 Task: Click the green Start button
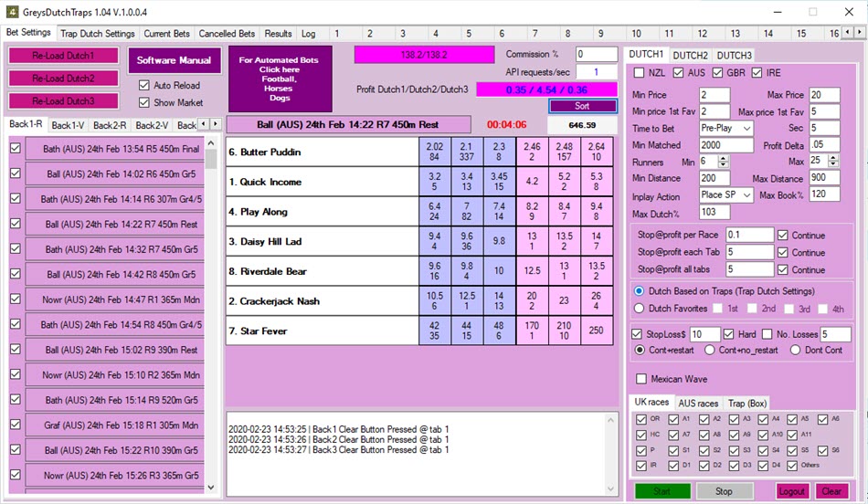point(662,491)
